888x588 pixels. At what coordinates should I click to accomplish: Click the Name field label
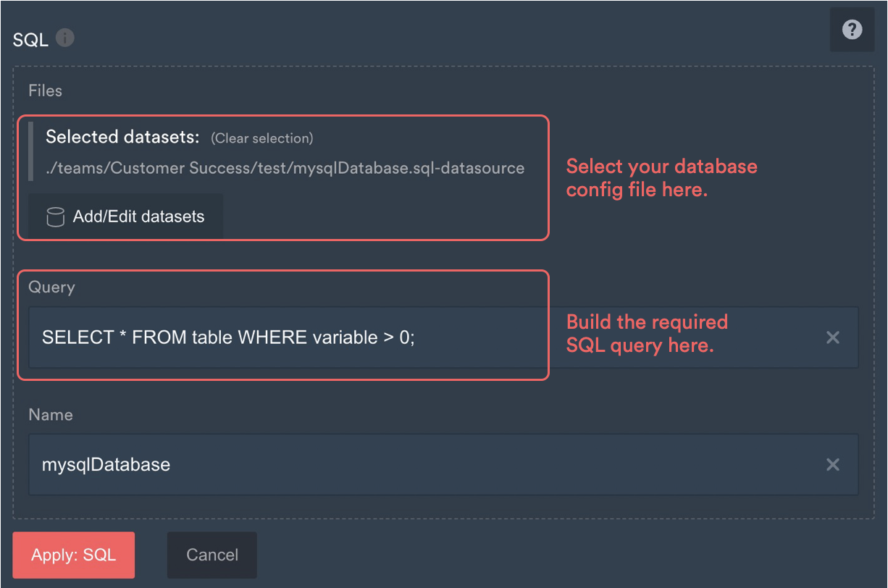[x=50, y=414]
